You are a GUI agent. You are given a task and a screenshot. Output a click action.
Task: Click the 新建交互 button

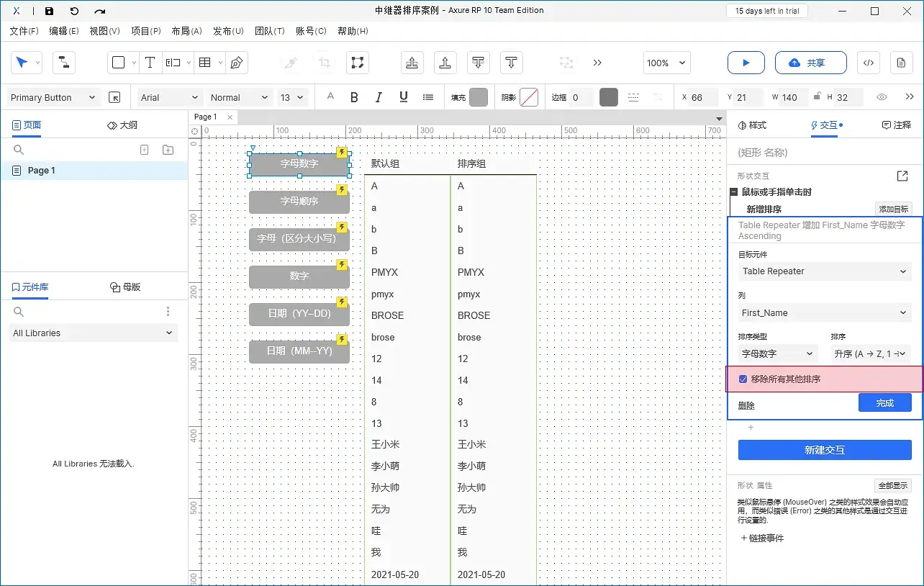(x=825, y=450)
